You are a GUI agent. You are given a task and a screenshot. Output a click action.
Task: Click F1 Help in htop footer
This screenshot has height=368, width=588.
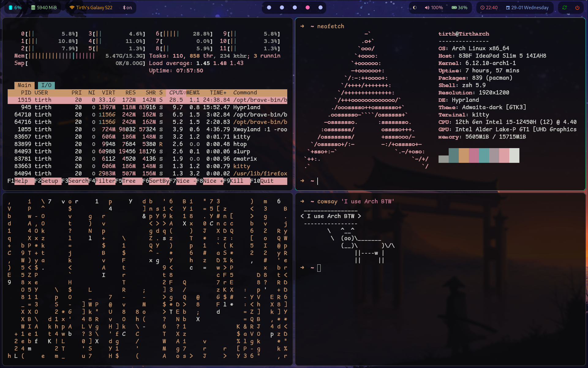click(x=21, y=181)
